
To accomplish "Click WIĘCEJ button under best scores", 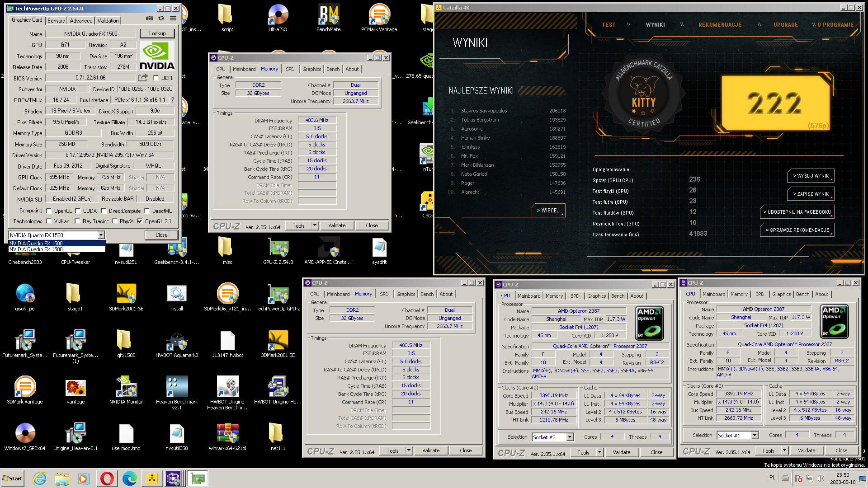I will [x=548, y=211].
